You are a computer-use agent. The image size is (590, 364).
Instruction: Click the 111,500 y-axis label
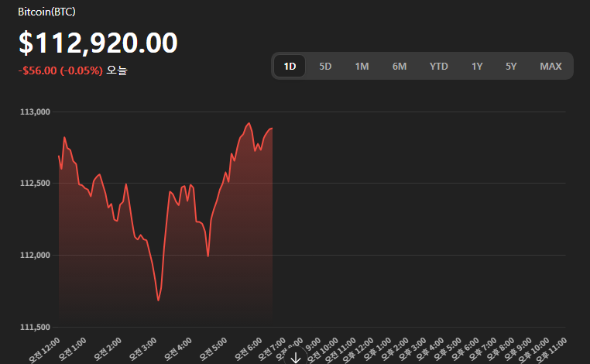tap(35, 328)
